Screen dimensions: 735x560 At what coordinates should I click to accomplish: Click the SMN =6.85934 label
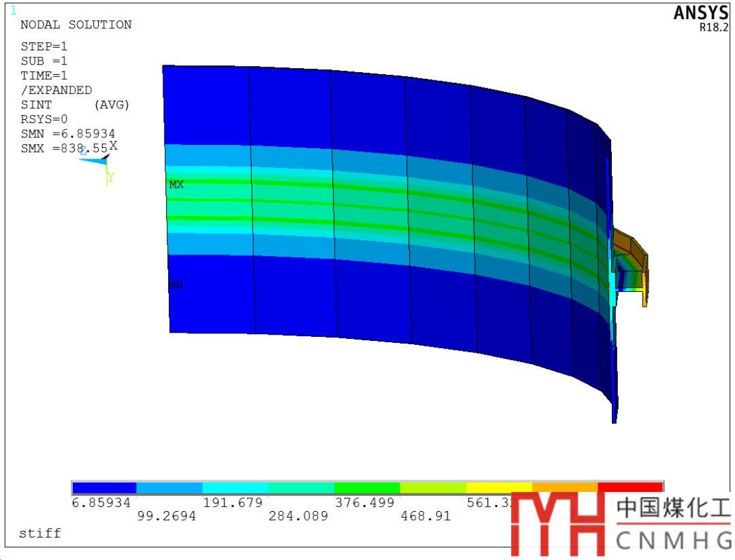point(67,133)
